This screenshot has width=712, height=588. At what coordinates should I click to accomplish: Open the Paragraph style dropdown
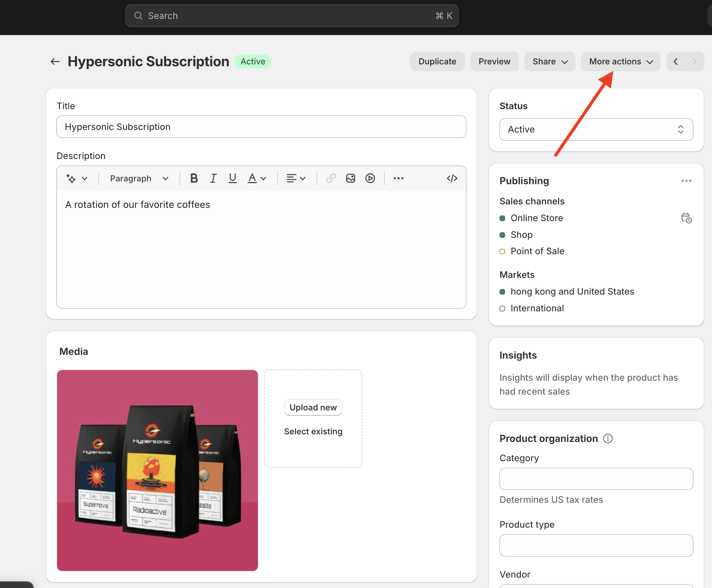pos(139,179)
